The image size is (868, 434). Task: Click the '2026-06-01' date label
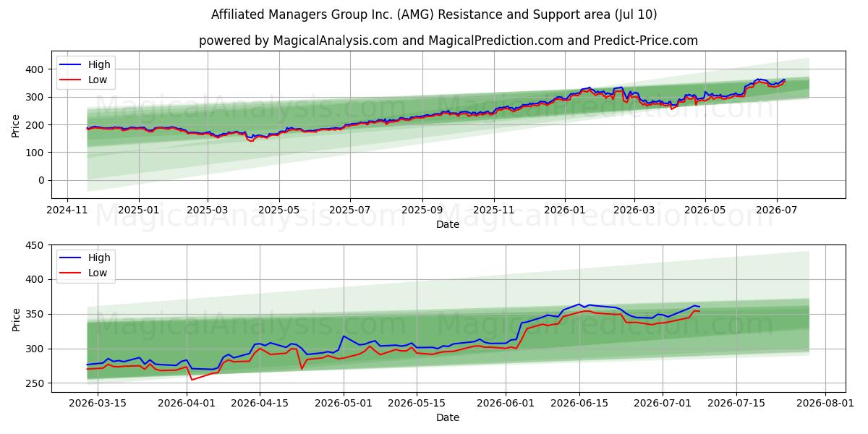tap(506, 403)
